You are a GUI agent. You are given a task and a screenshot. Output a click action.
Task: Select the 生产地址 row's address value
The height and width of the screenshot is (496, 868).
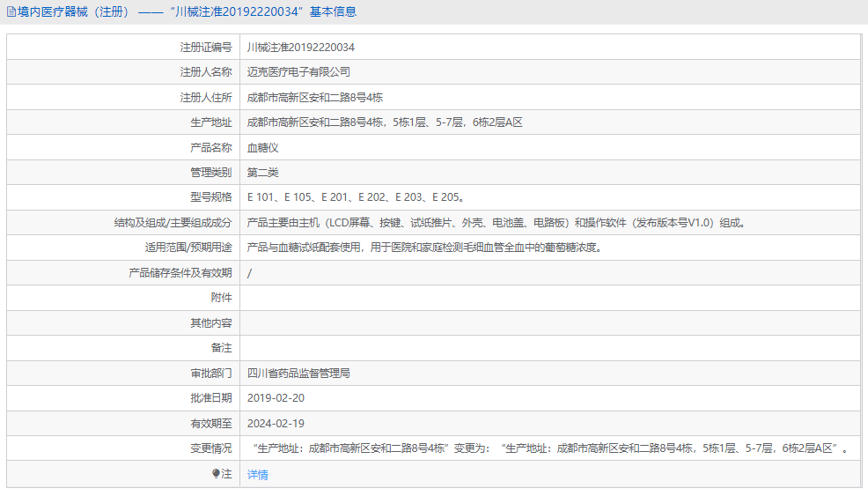point(385,122)
